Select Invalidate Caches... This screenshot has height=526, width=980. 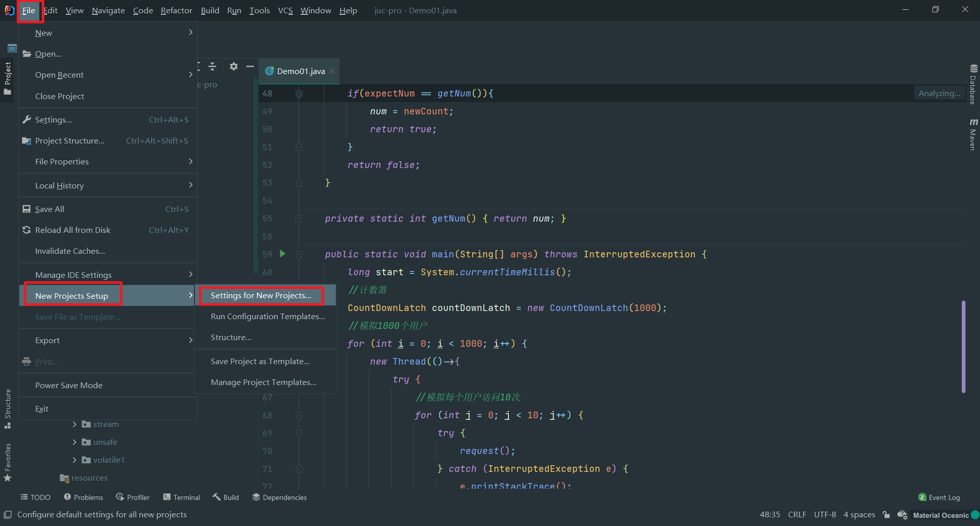[x=108, y=251]
